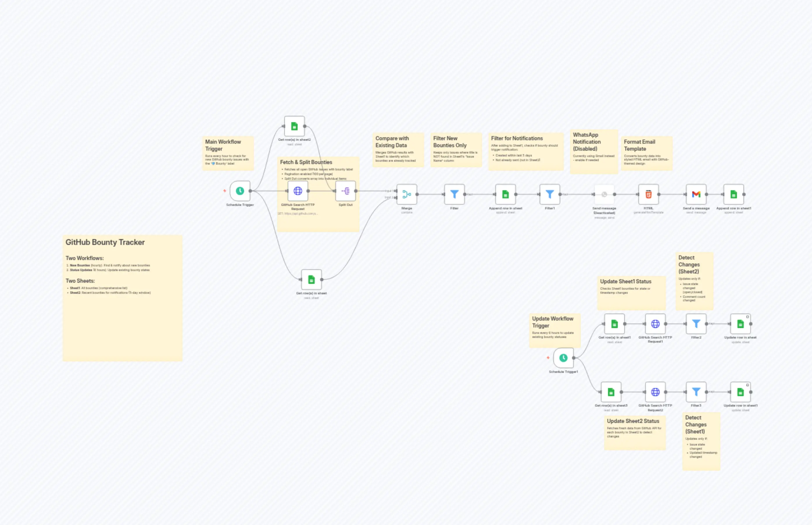This screenshot has width=812, height=525.
Task: Open the HTML generateHtmlTemplate node
Action: click(x=648, y=194)
